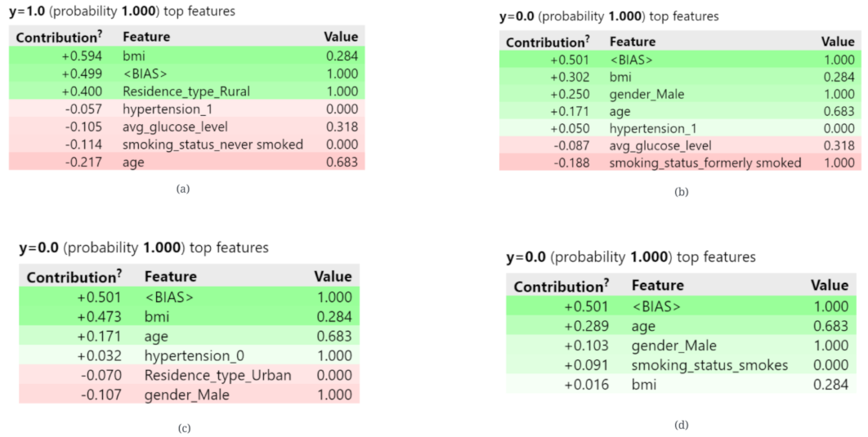Click the -0.188 red contribution cell
The height and width of the screenshot is (437, 868).
pos(570,163)
